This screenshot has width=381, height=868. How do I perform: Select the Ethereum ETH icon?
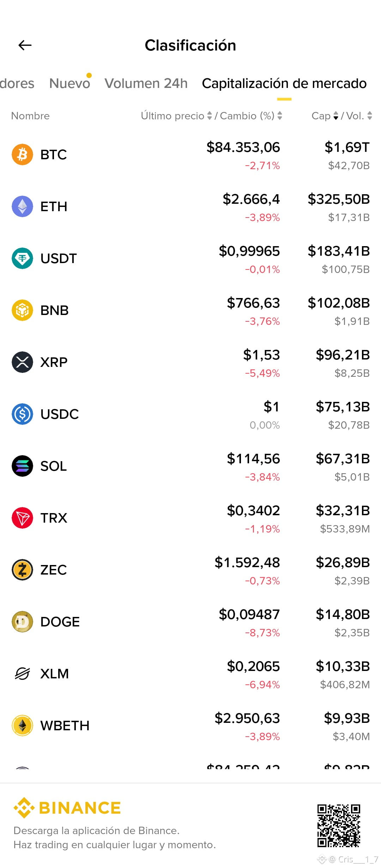22,206
